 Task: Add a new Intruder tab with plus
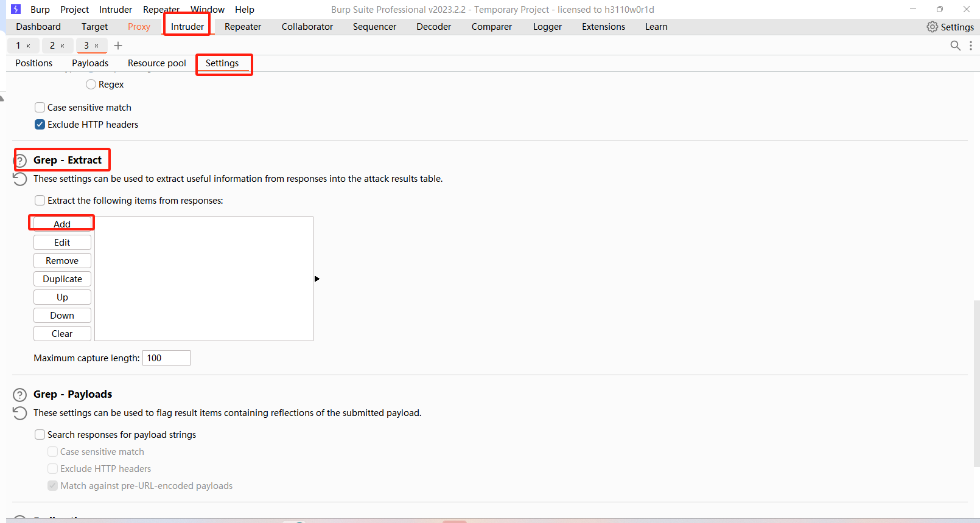[x=118, y=46]
